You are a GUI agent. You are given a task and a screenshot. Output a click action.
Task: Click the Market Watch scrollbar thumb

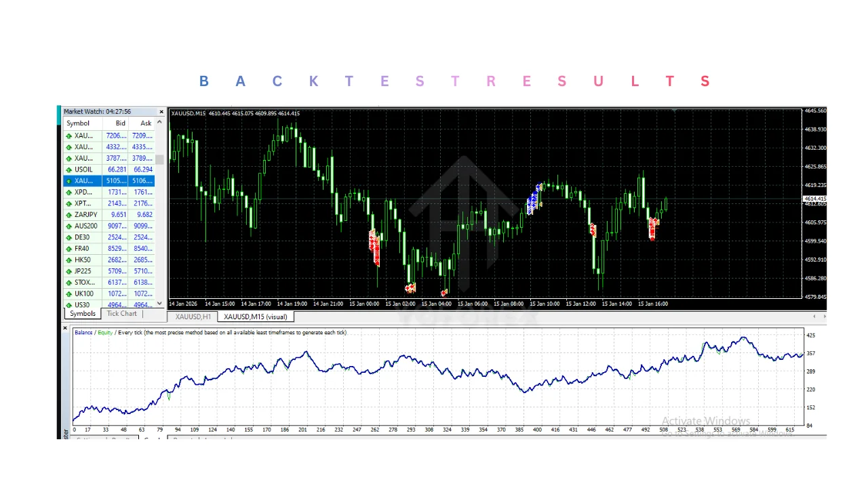(x=160, y=160)
